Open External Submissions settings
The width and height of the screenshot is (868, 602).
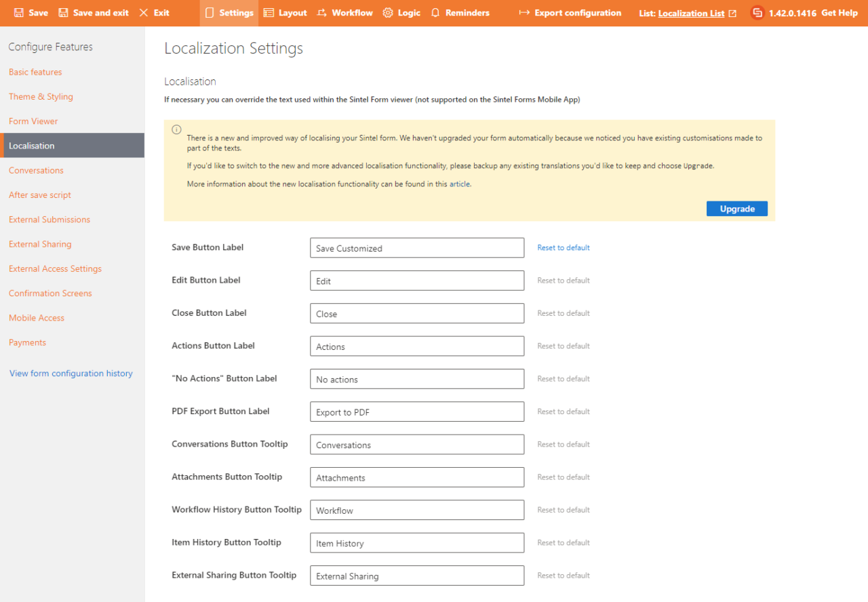49,219
